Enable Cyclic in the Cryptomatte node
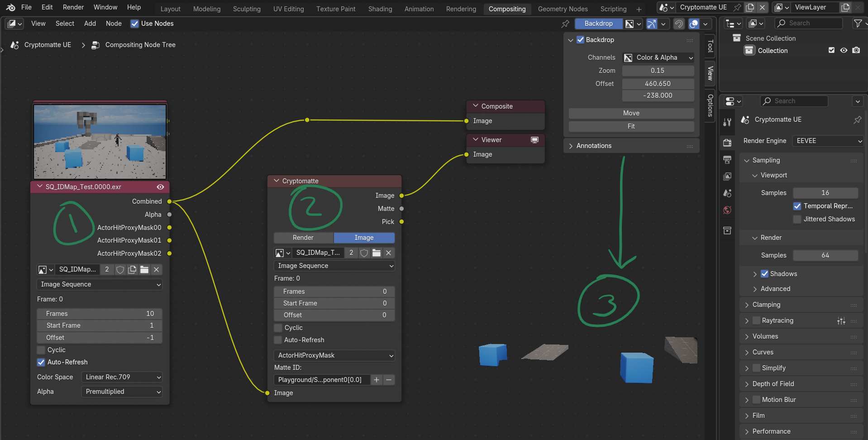Image resolution: width=868 pixels, height=440 pixels. coord(278,328)
